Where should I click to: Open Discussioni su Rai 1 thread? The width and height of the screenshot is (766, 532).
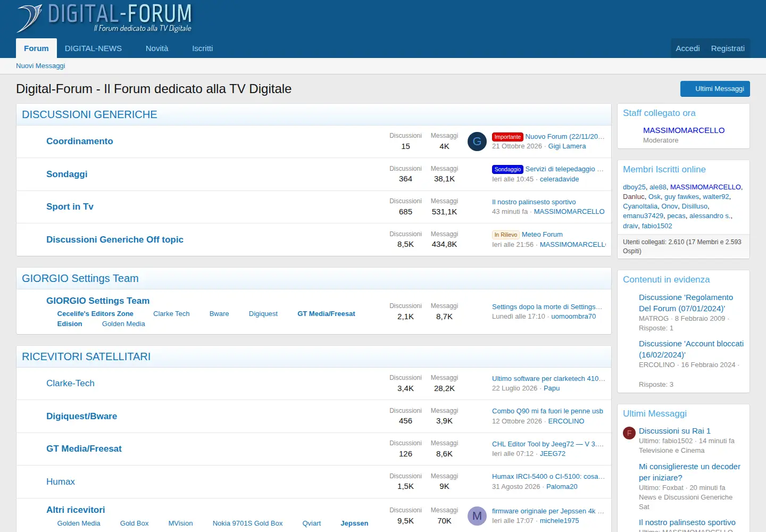(675, 431)
